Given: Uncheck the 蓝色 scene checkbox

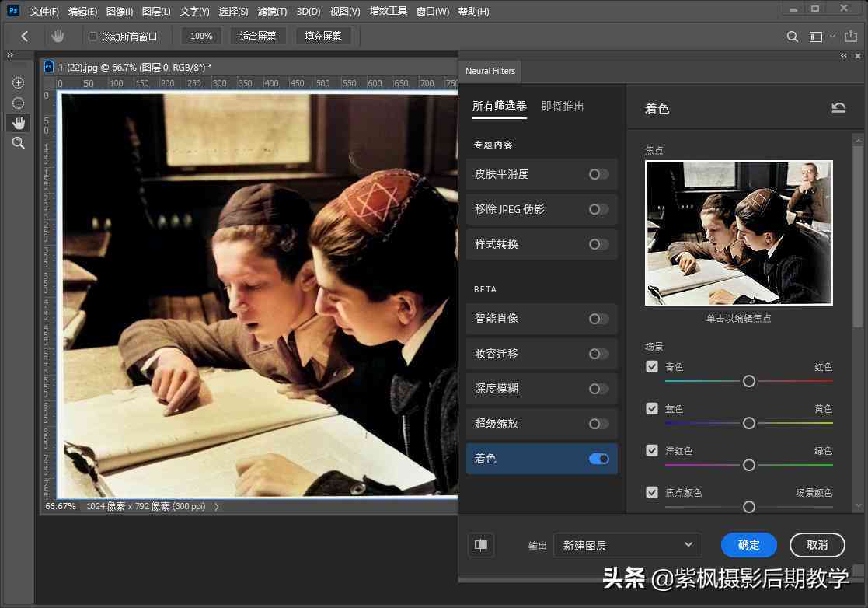Looking at the screenshot, I should [652, 409].
